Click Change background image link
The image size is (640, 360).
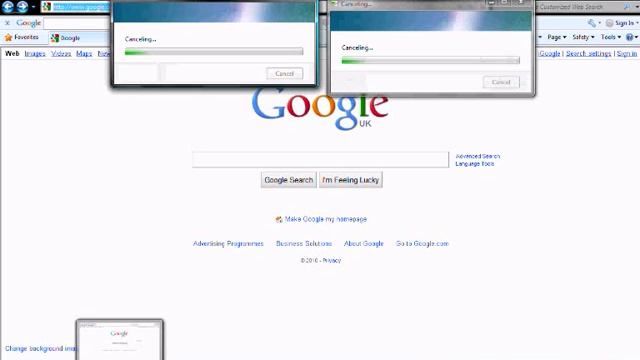40,349
